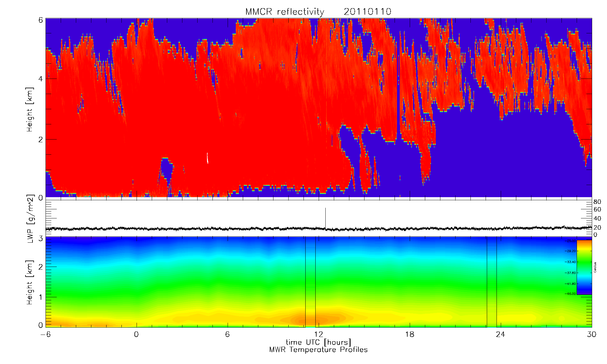Click the LWP [g/m^2] axis label
This screenshot has height=364, width=607.
pos(30,218)
